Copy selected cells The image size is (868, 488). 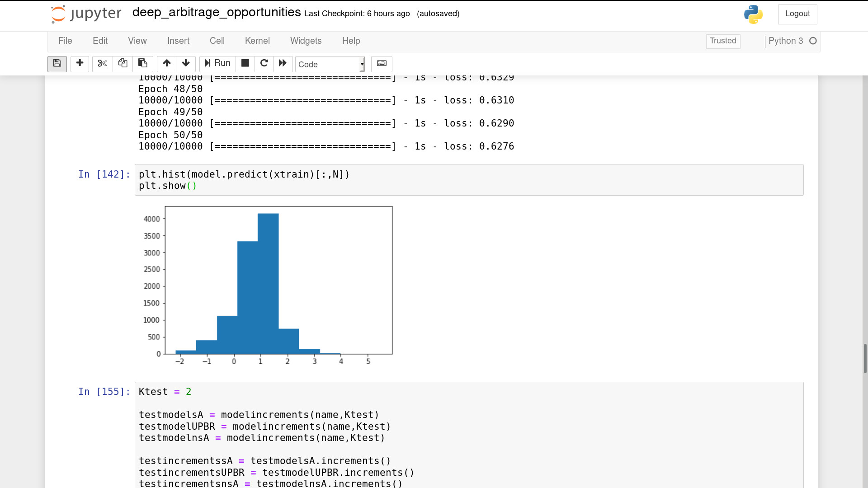(x=123, y=64)
